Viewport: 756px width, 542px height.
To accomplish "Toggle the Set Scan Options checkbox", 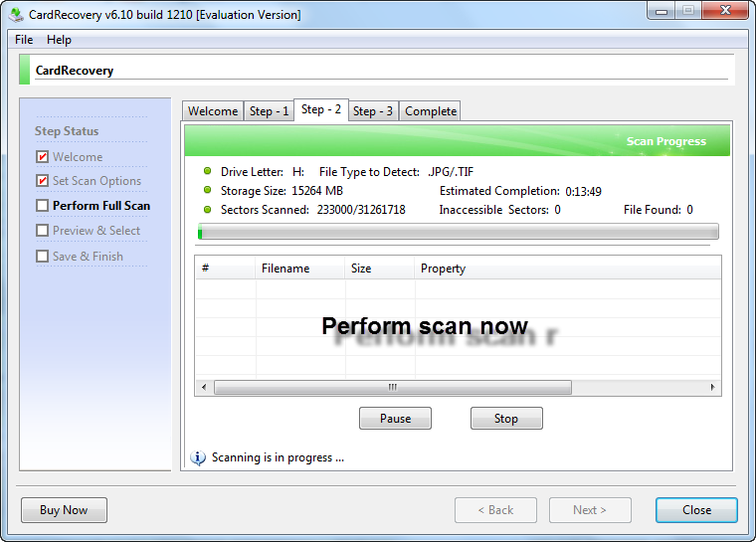I will pyautogui.click(x=43, y=181).
